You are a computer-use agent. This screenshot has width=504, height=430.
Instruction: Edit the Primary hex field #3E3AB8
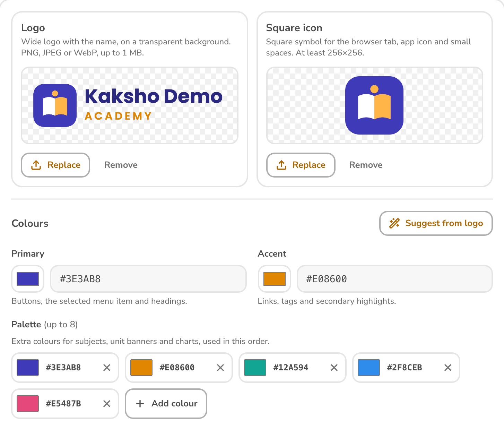coord(148,279)
